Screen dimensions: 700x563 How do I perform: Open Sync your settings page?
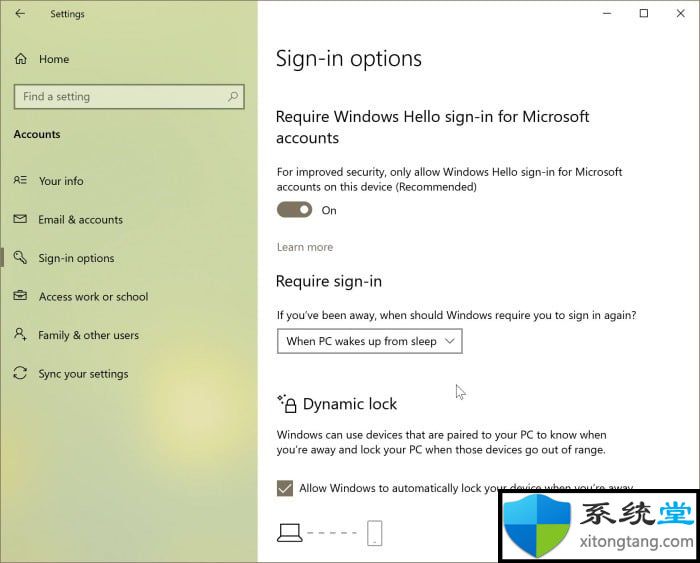click(x=83, y=374)
